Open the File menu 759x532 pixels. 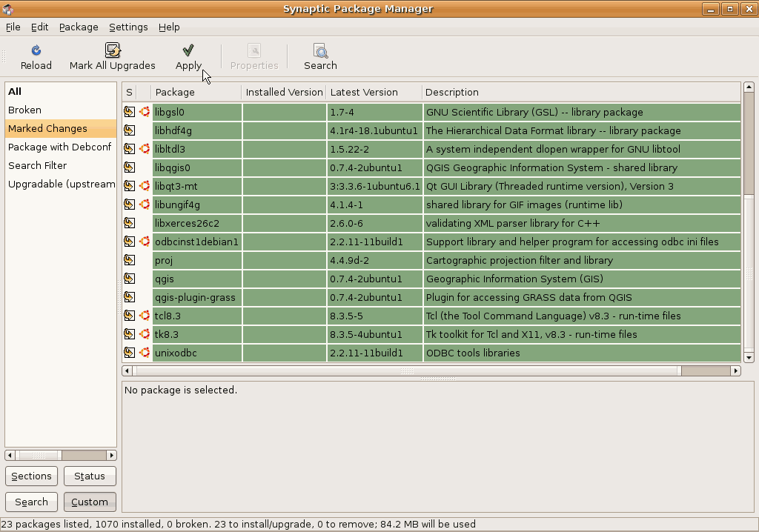tap(13, 27)
